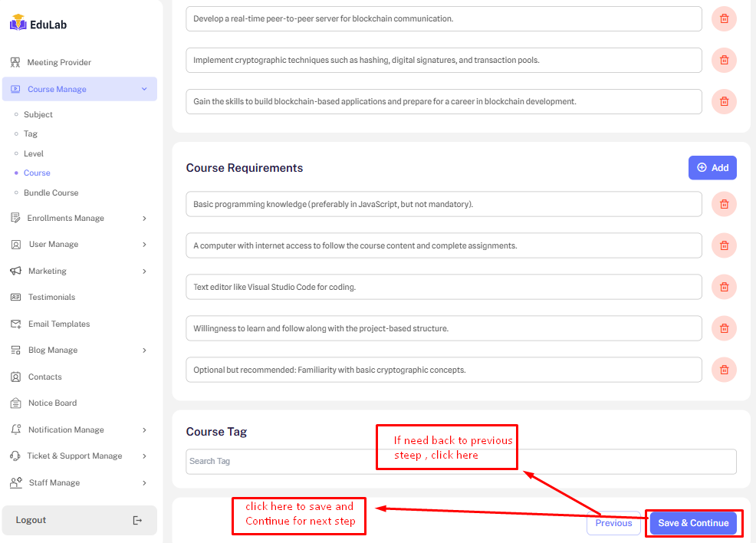Delete the Basic programming knowledge requirement
The image size is (756, 543).
tap(724, 204)
